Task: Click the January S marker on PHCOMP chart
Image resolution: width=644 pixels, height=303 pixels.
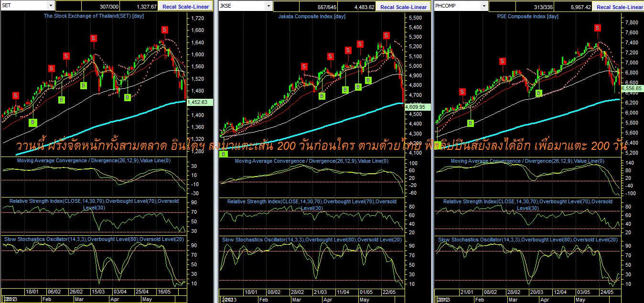Action: tap(462, 92)
